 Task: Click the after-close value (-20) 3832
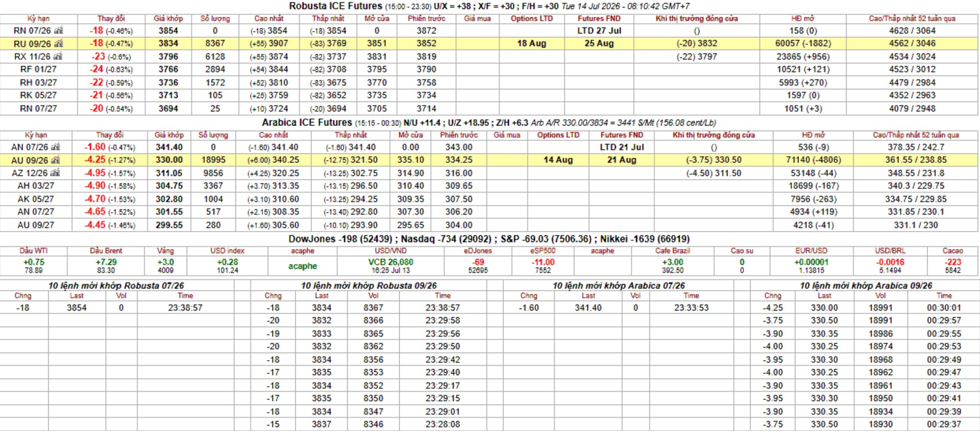point(697,43)
